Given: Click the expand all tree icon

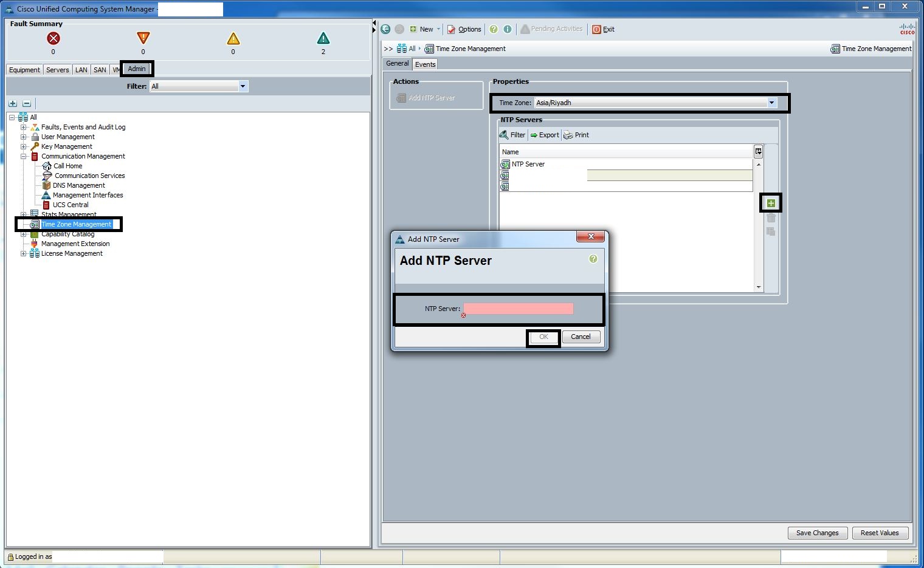Looking at the screenshot, I should tap(13, 103).
